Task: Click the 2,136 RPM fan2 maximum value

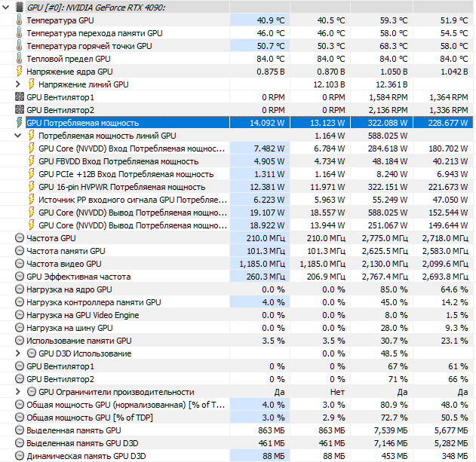Action: coord(388,110)
